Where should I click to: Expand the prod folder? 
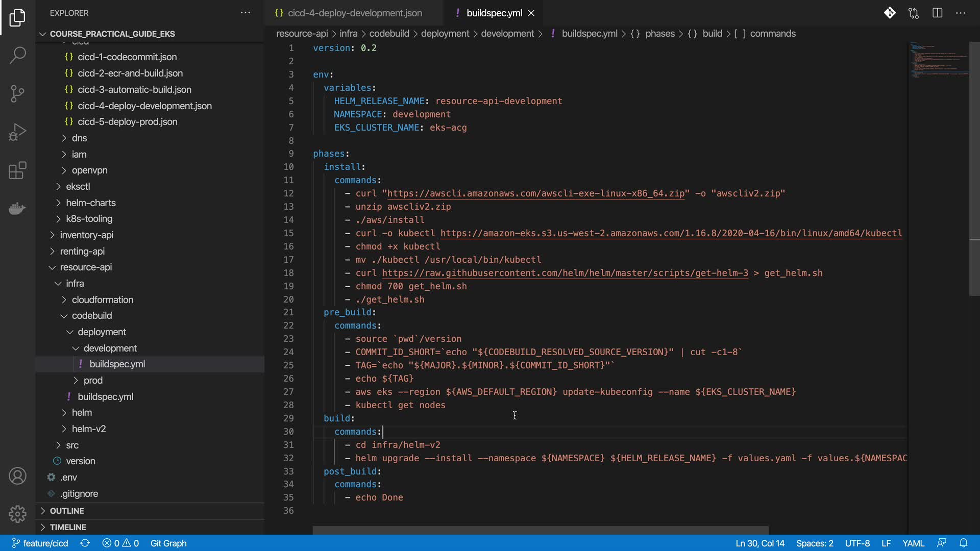click(93, 380)
